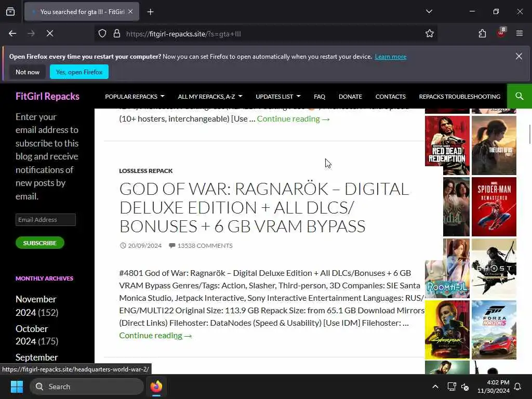532x399 pixels.
Task: Open Red Dead Redemption cover thumbnail
Action: coord(447,145)
